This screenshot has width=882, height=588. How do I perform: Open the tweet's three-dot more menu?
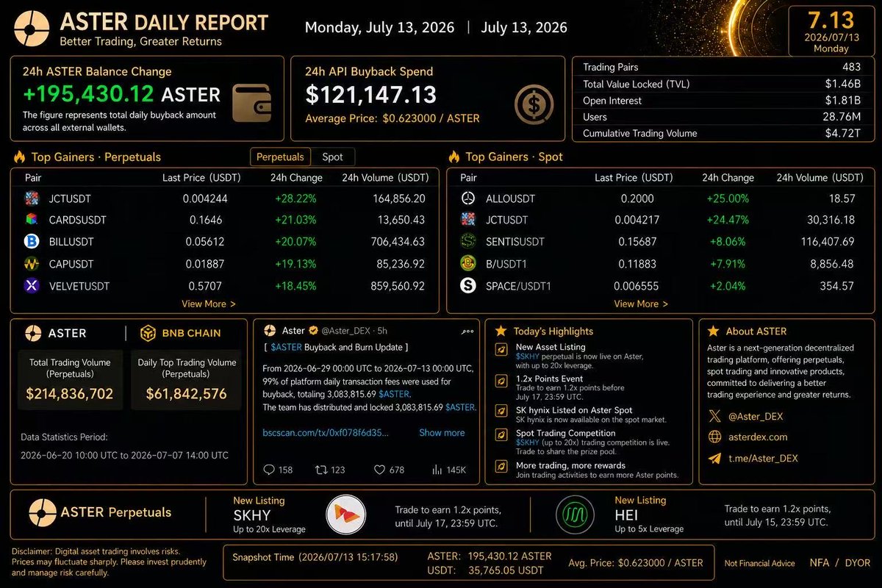click(467, 331)
